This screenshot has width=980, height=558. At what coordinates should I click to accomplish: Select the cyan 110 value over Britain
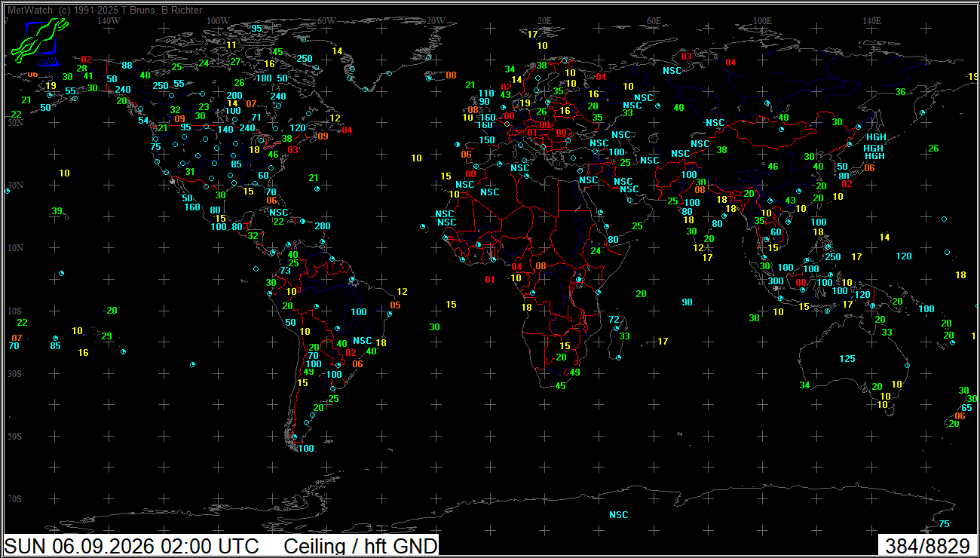pyautogui.click(x=486, y=94)
